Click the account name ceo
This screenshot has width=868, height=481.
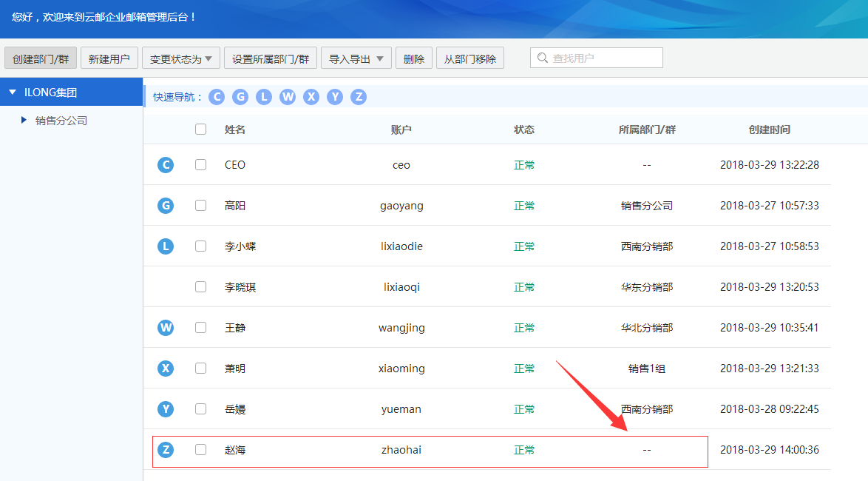point(401,165)
